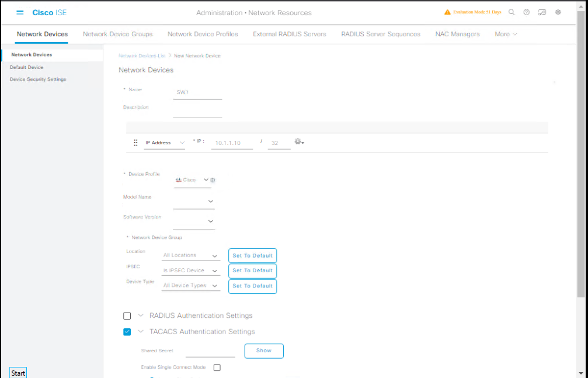Image resolution: width=588 pixels, height=378 pixels.
Task: Open the IPSEC device dropdown
Action: (190, 271)
